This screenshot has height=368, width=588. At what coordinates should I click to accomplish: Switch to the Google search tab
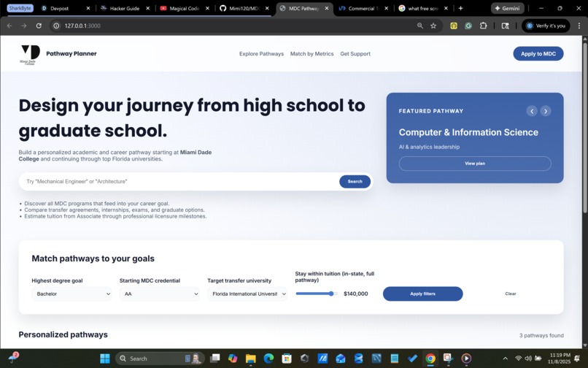pyautogui.click(x=422, y=8)
